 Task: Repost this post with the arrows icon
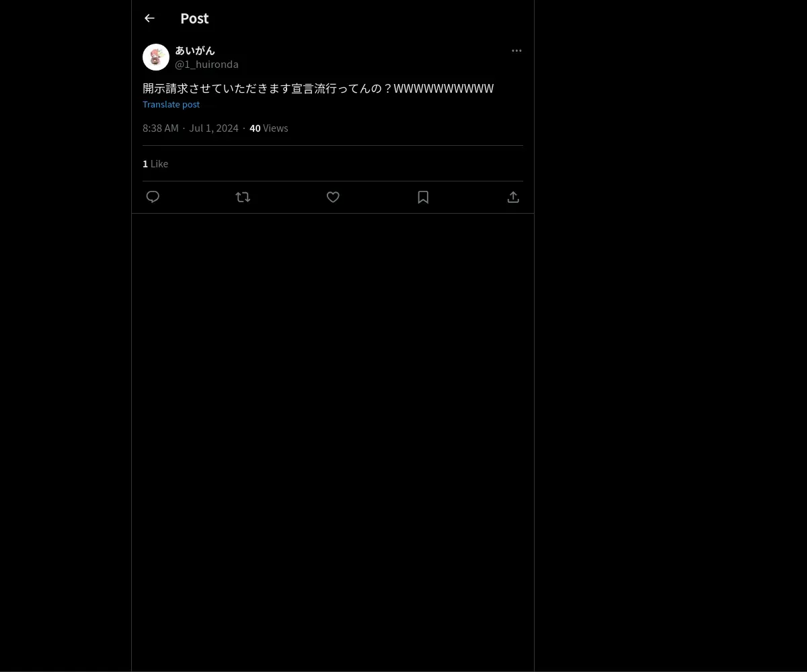click(x=243, y=197)
